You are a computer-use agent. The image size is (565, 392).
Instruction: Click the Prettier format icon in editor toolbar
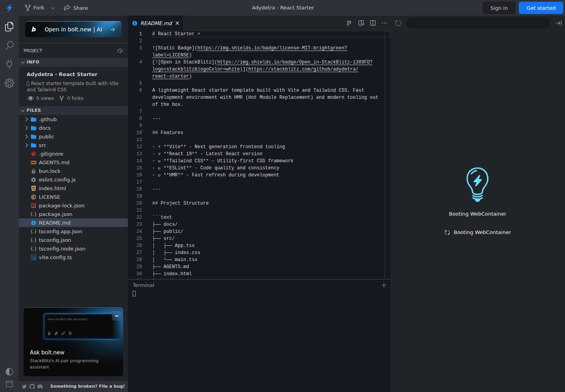pyautogui.click(x=349, y=23)
